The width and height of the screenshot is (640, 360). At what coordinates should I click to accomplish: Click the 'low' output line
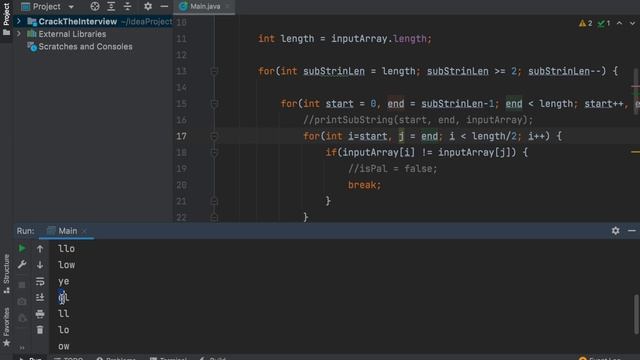coord(66,265)
